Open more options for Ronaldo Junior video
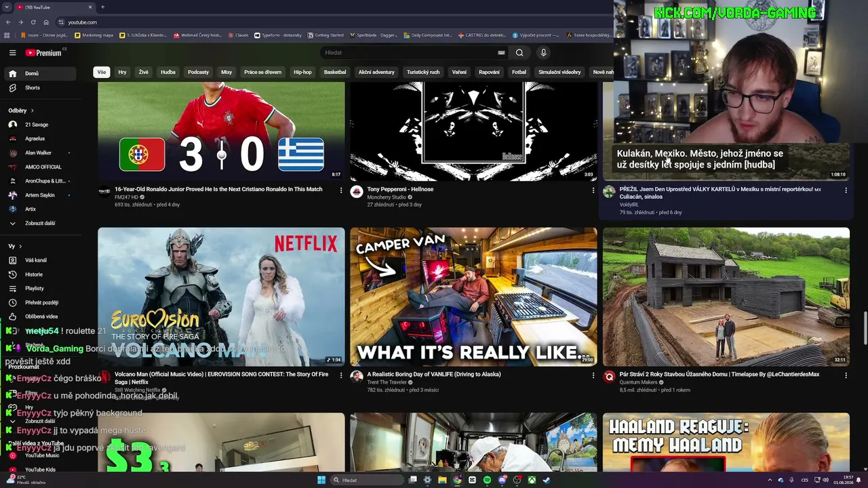 [340, 190]
